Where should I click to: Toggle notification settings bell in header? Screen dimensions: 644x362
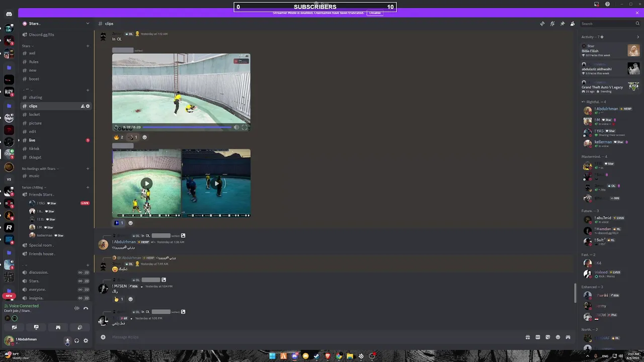(552, 24)
